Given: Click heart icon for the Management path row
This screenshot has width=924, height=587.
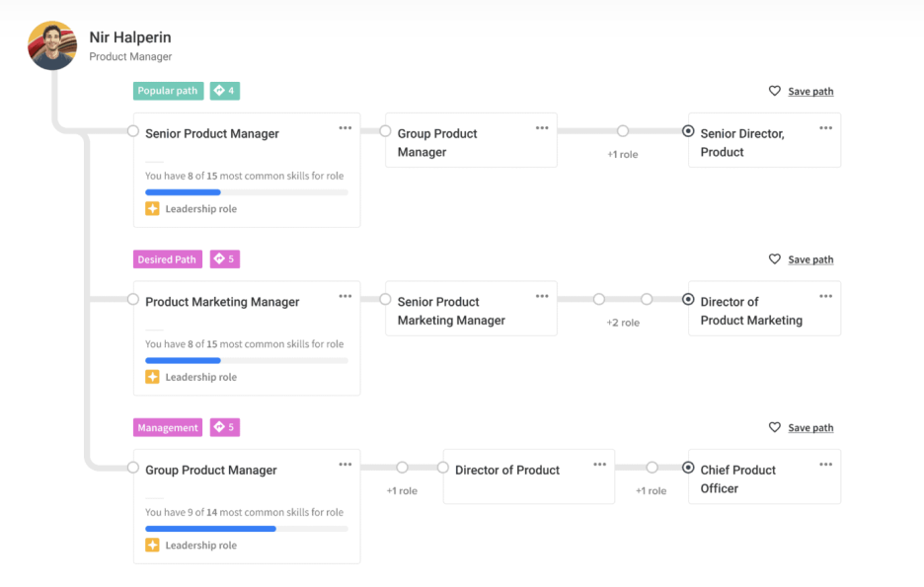Looking at the screenshot, I should tap(775, 427).
